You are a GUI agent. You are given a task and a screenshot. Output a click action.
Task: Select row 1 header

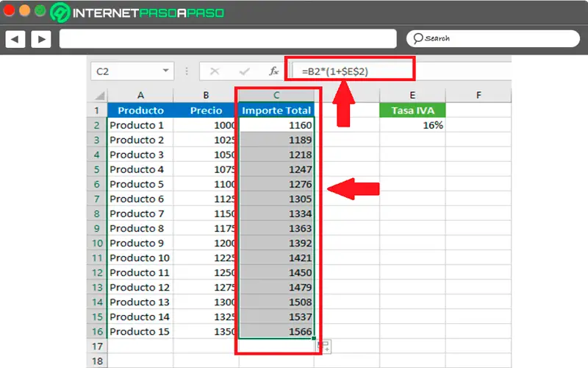[97, 110]
